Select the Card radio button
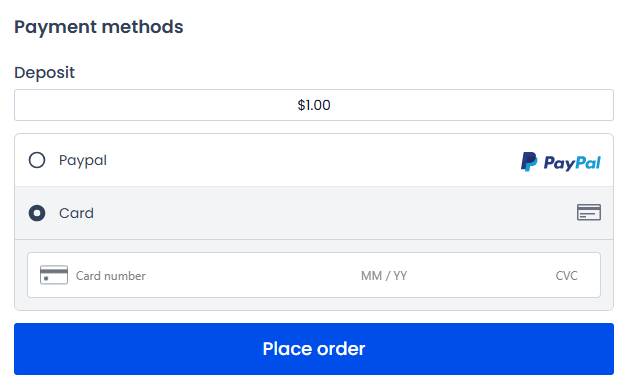The image size is (635, 388). 37,213
